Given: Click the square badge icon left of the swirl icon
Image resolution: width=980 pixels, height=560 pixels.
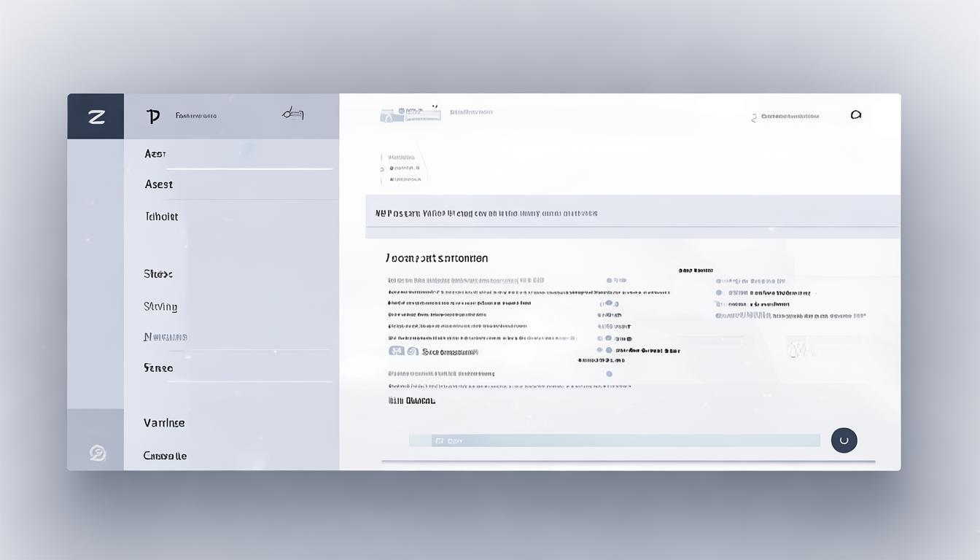Looking at the screenshot, I should click(396, 351).
